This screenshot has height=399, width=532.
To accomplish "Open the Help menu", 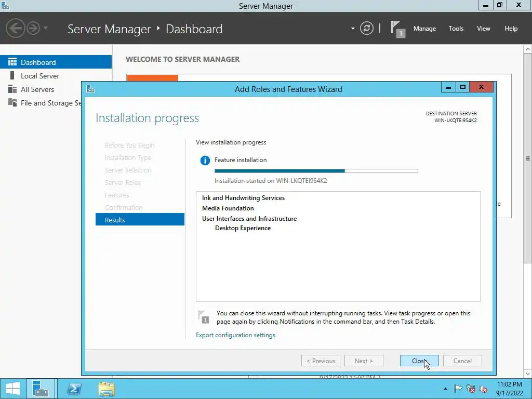I will coord(511,29).
